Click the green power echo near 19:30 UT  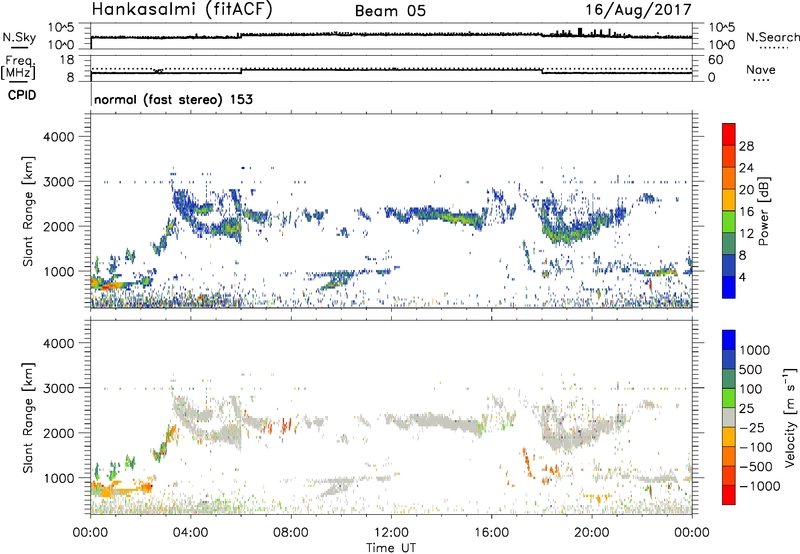click(x=574, y=234)
